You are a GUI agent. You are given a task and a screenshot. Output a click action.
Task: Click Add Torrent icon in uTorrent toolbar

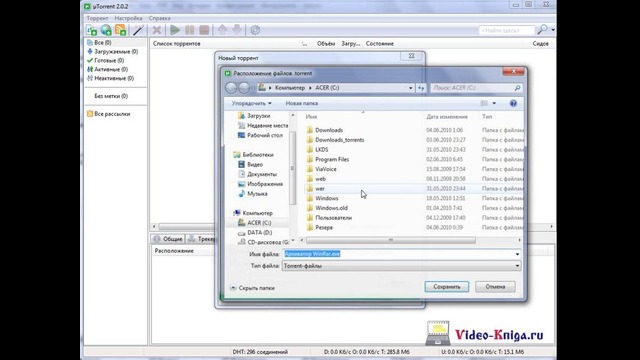(91, 30)
